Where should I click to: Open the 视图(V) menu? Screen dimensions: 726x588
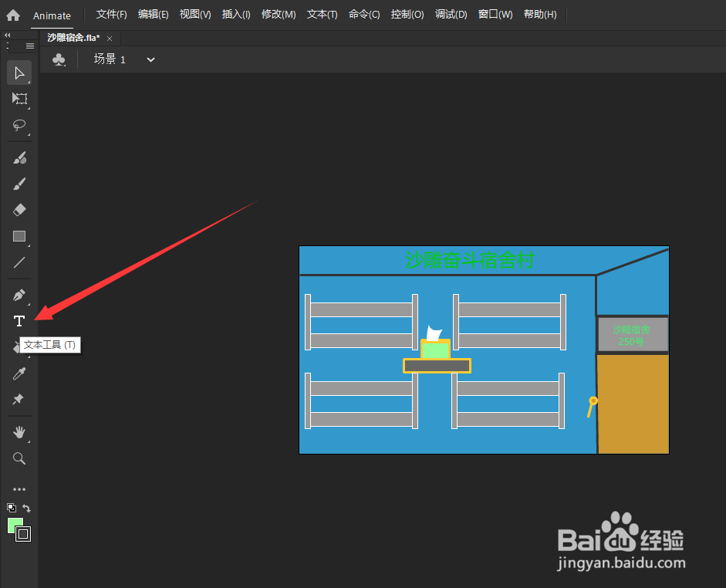(x=195, y=15)
